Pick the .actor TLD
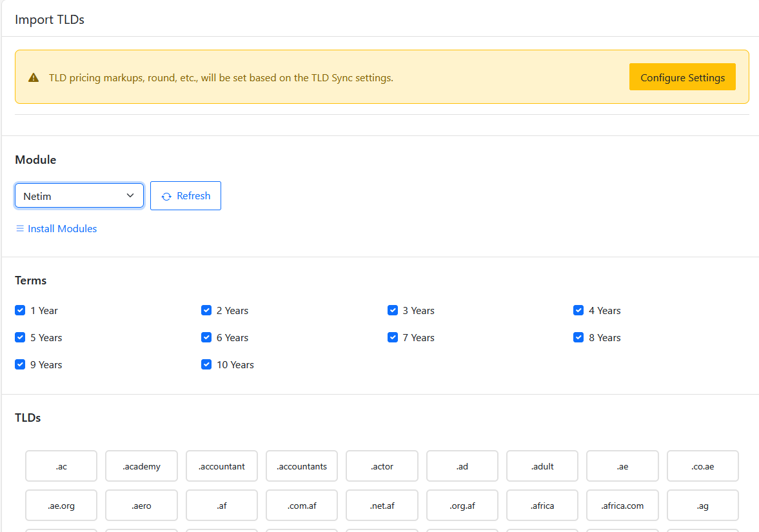Image resolution: width=759 pixels, height=532 pixels. click(382, 466)
